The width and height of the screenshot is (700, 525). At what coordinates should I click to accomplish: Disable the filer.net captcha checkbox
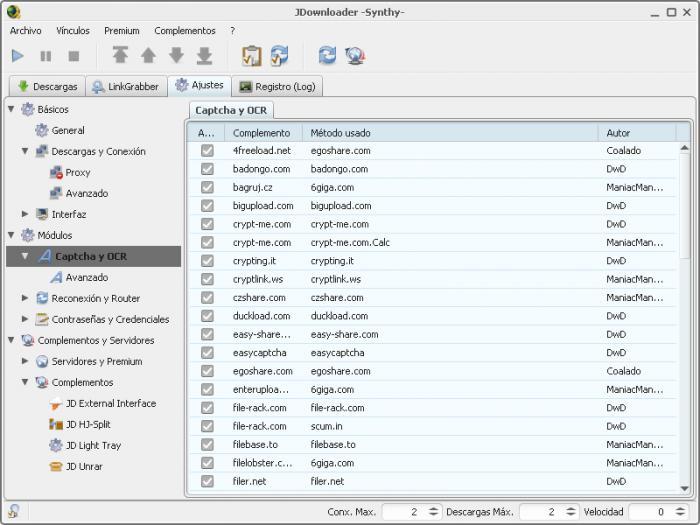pyautogui.click(x=207, y=481)
